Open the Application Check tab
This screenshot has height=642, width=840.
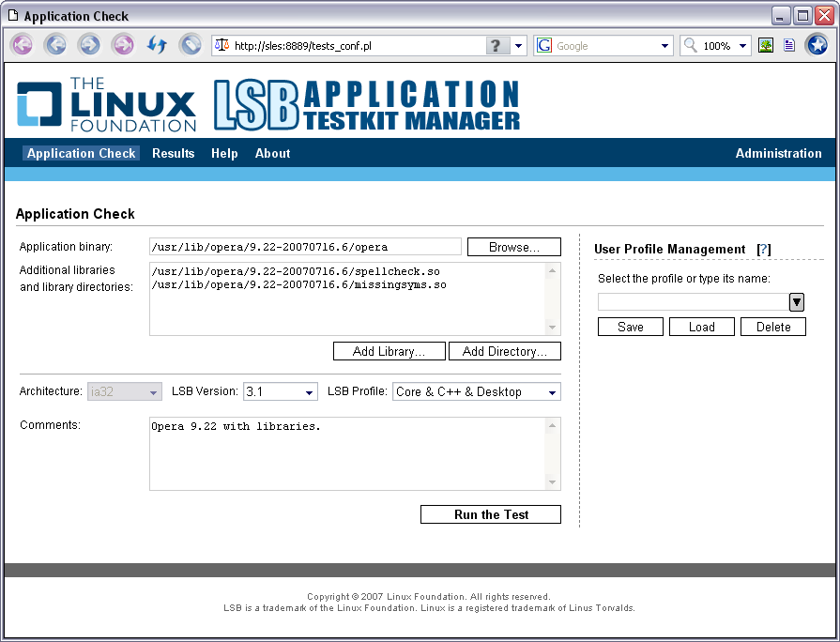(82, 153)
